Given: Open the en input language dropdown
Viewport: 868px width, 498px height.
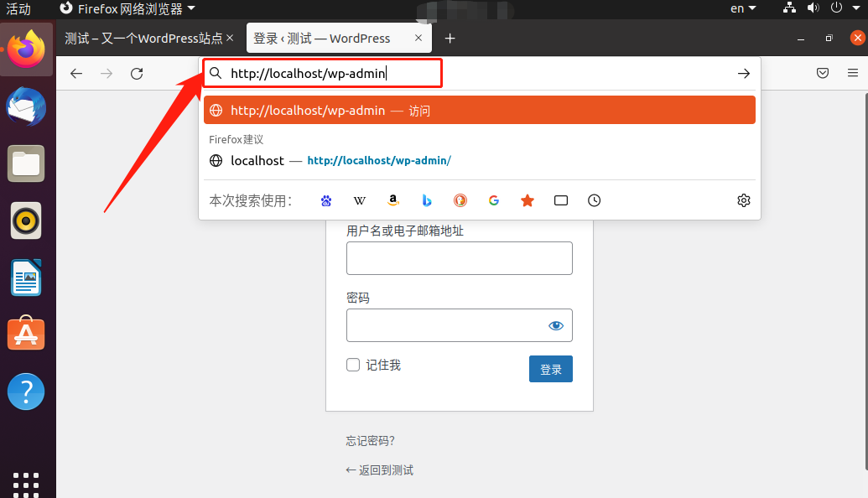Looking at the screenshot, I should click(x=743, y=8).
